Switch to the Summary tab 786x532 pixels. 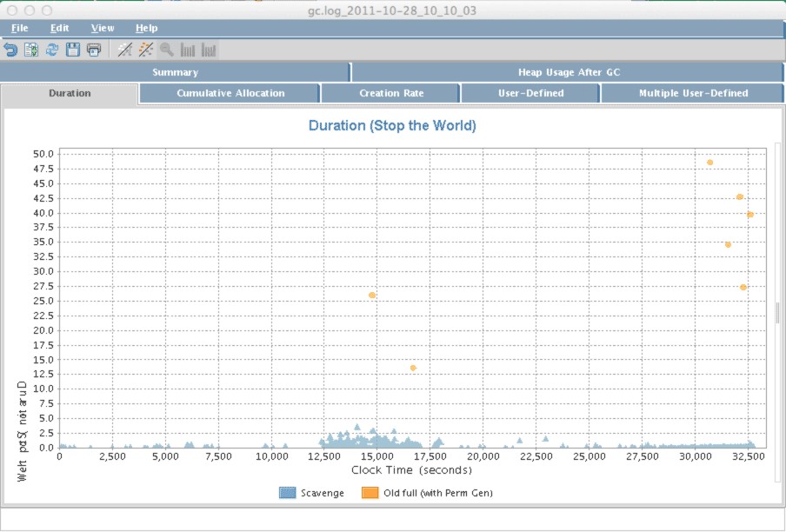(175, 72)
